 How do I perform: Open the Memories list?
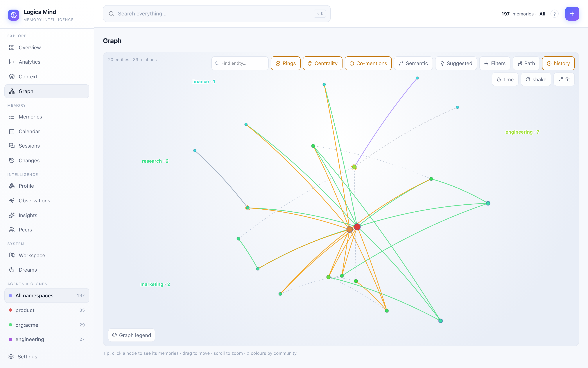47,117
